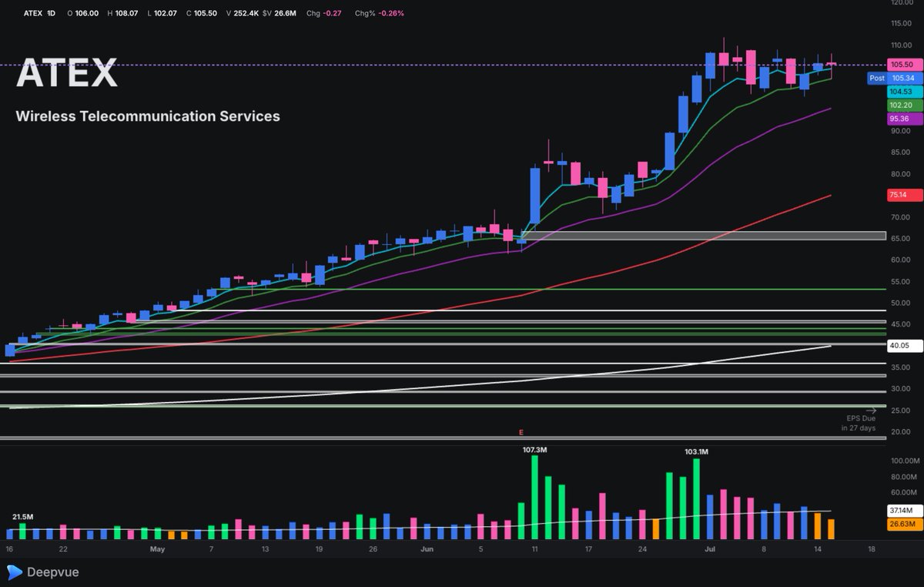The image size is (924, 587).
Task: Click the Deepvue brand name text
Action: (x=53, y=572)
